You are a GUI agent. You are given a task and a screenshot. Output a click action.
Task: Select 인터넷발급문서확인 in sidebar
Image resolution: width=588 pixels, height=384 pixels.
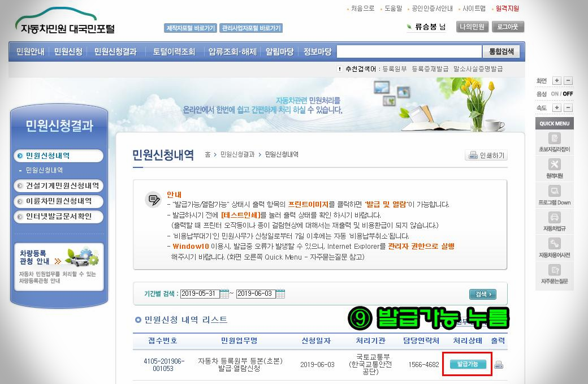(58, 217)
